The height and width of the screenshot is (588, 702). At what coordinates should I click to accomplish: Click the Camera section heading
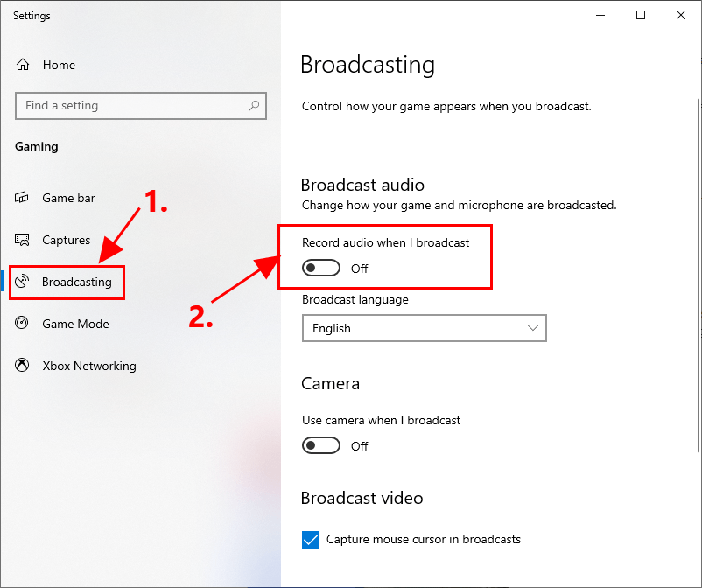[330, 383]
